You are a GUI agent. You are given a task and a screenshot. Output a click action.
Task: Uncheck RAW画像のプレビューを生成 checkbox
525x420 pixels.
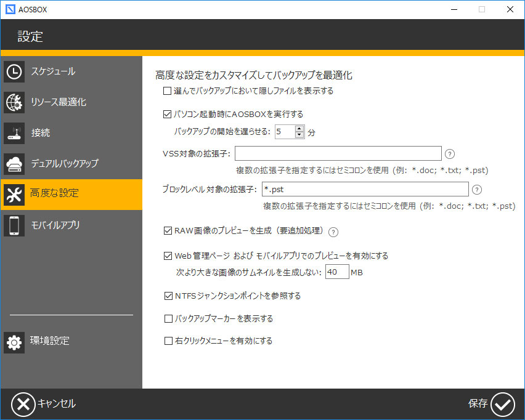pos(168,230)
